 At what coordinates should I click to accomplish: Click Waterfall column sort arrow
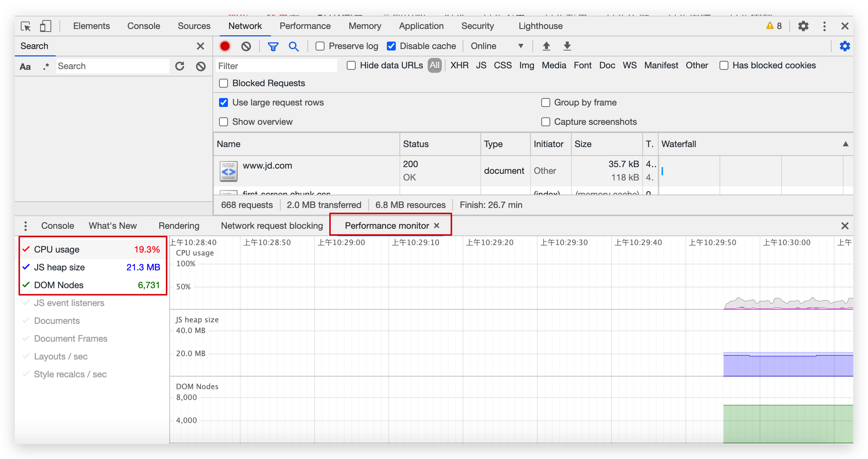click(845, 144)
